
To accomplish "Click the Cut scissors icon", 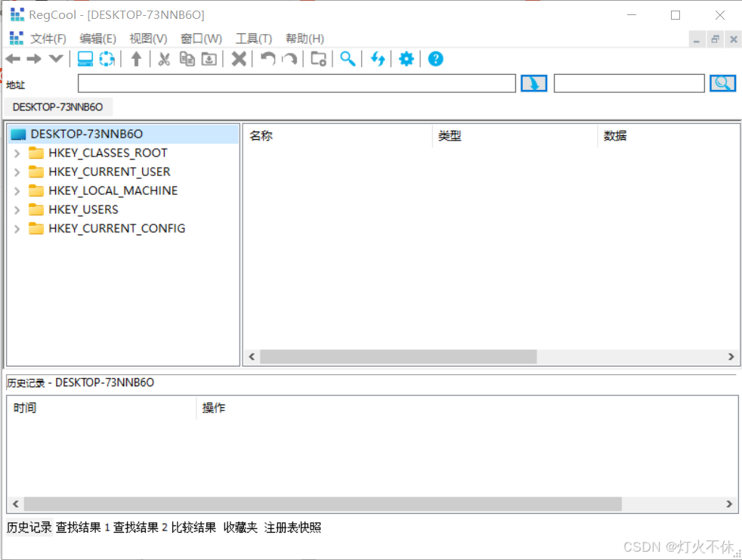I will (x=164, y=59).
